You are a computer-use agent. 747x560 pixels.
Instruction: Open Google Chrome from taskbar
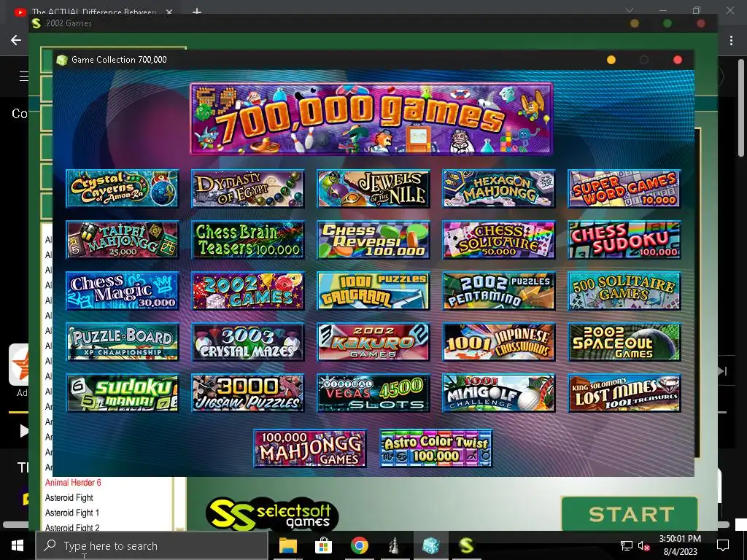[359, 545]
